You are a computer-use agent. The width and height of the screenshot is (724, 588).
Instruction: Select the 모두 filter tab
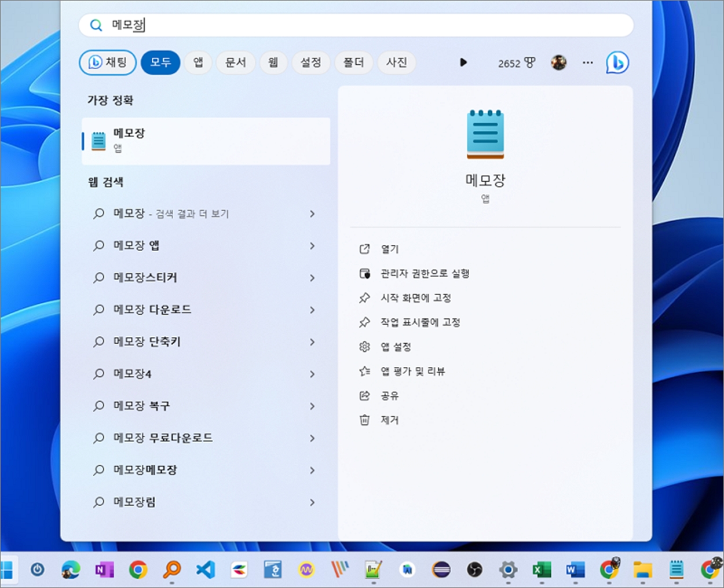tap(160, 63)
